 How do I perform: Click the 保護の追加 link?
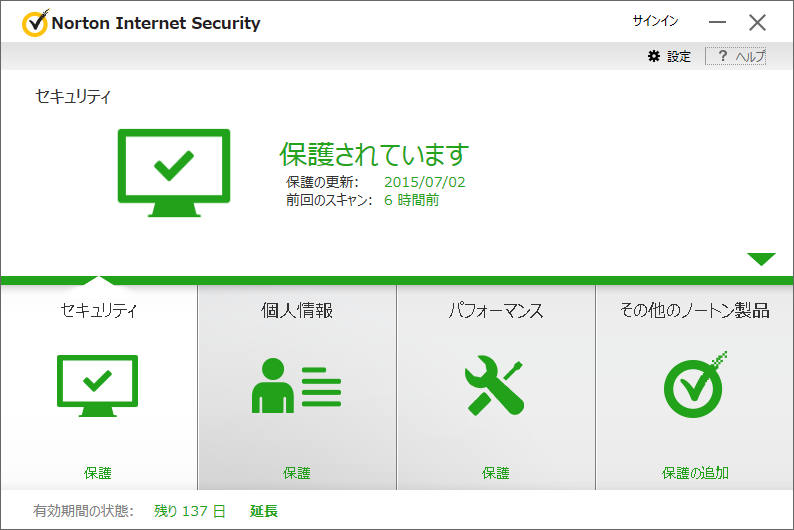click(695, 473)
